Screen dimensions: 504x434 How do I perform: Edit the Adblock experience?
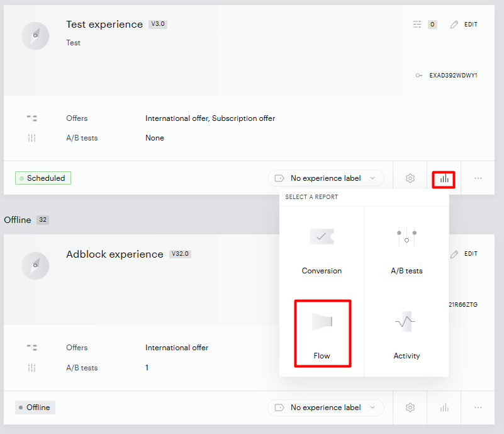[464, 254]
